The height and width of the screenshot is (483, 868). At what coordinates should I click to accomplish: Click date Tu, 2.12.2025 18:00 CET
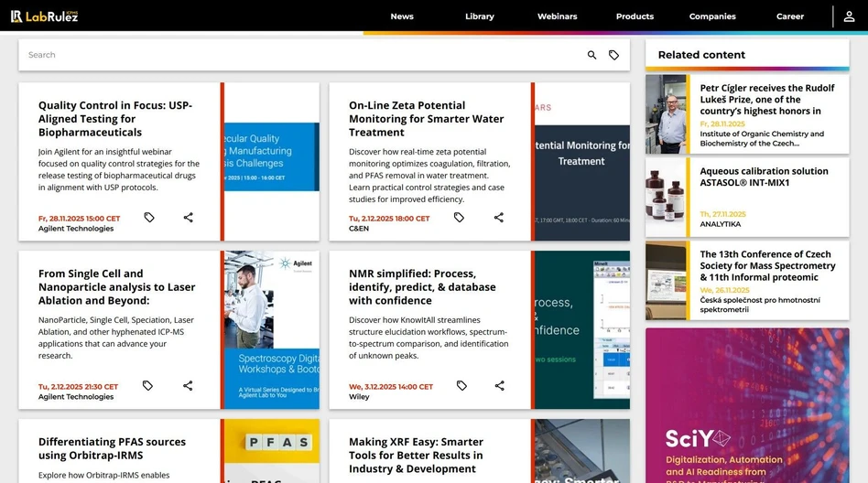click(x=389, y=219)
